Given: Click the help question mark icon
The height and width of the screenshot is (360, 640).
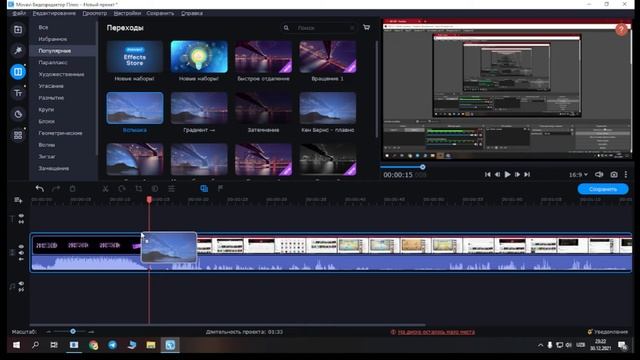Looking at the screenshot, I should (621, 29).
